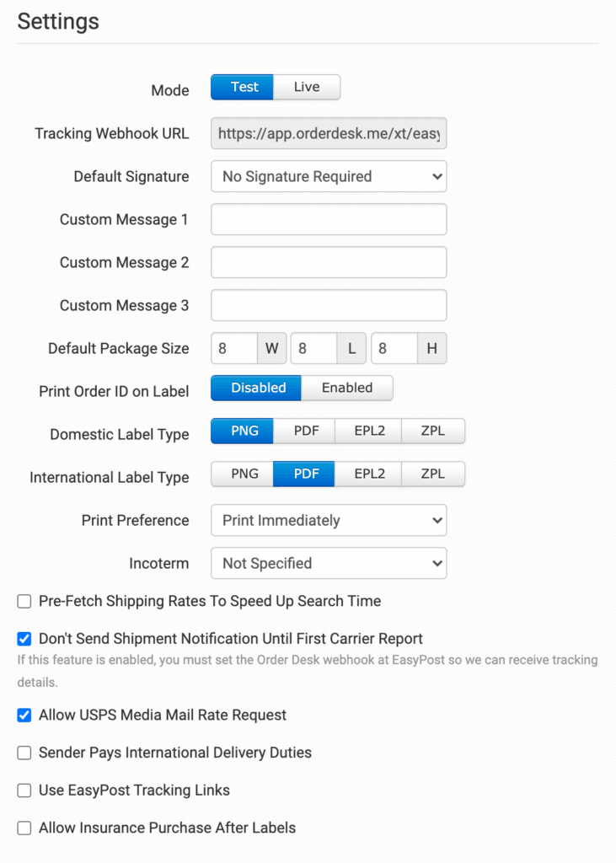This screenshot has height=863, width=616.
Task: Open the Incoterm dropdown
Action: coord(329,564)
